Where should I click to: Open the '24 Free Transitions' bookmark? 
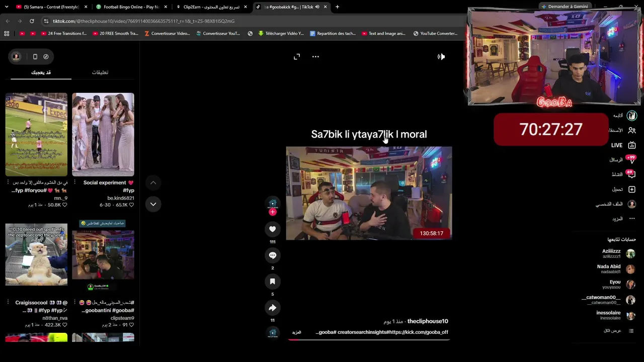(63, 34)
